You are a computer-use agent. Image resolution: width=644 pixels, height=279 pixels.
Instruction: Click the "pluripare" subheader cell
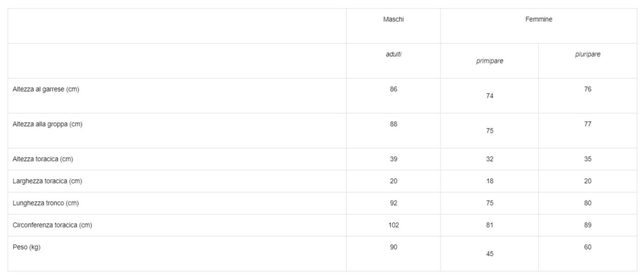pos(588,54)
